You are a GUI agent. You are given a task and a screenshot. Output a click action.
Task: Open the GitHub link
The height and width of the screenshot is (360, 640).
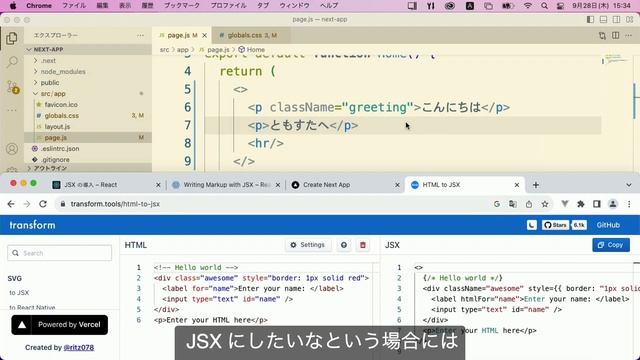pyautogui.click(x=608, y=225)
